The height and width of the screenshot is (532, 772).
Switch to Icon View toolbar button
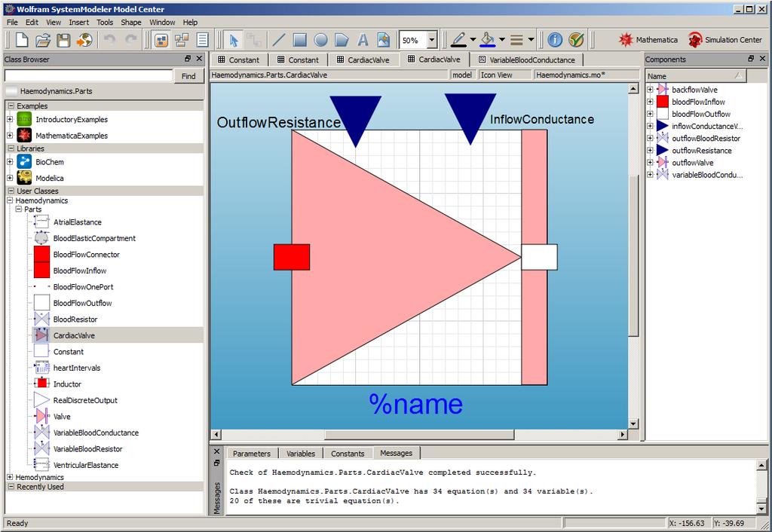click(x=161, y=40)
